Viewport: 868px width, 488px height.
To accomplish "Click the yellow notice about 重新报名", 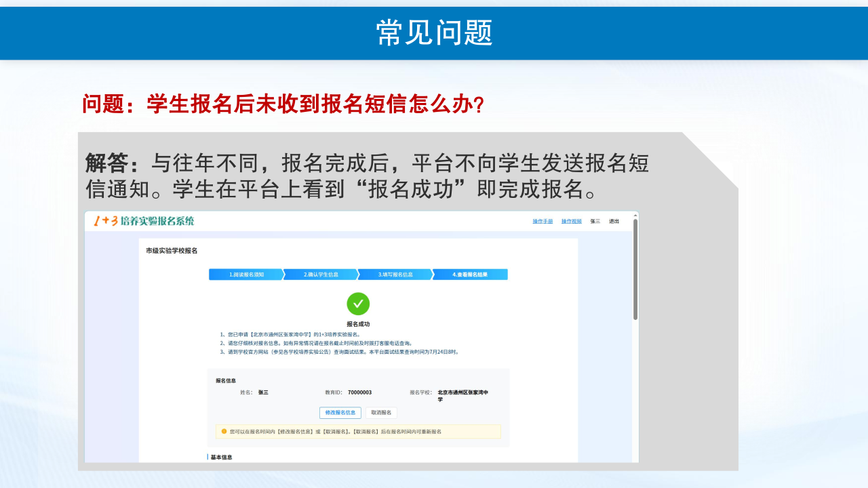I will click(x=358, y=432).
